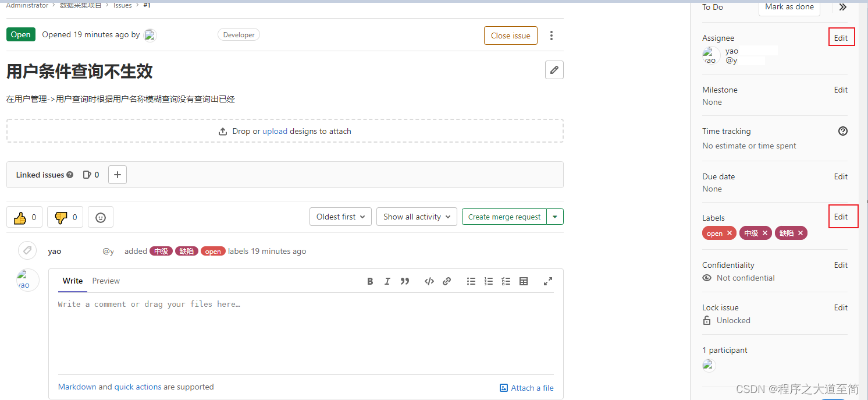
Task: Click the upload designs link
Action: (275, 131)
